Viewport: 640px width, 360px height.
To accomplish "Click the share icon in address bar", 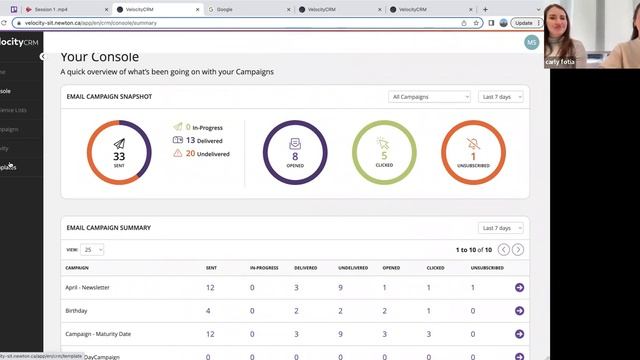I will (464, 23).
